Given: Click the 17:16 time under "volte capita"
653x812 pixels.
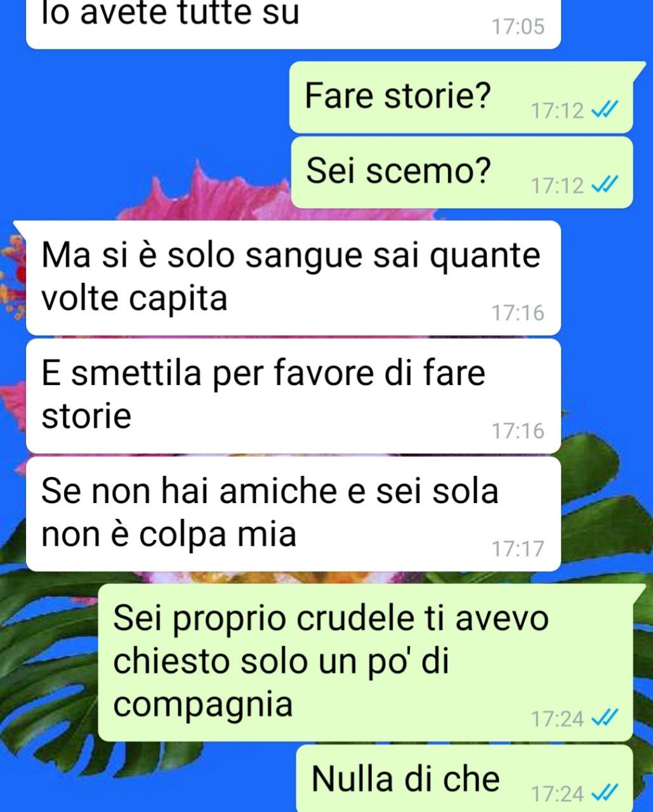Looking at the screenshot, I should click(518, 313).
